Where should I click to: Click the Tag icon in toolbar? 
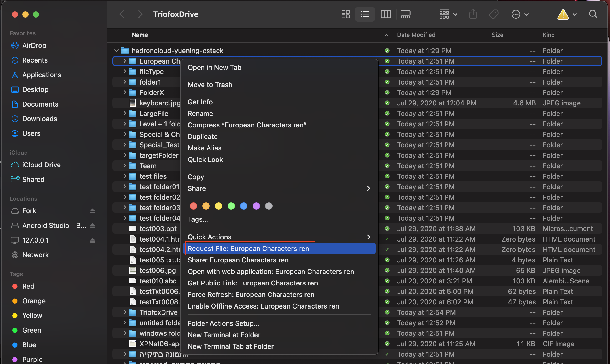pyautogui.click(x=493, y=13)
